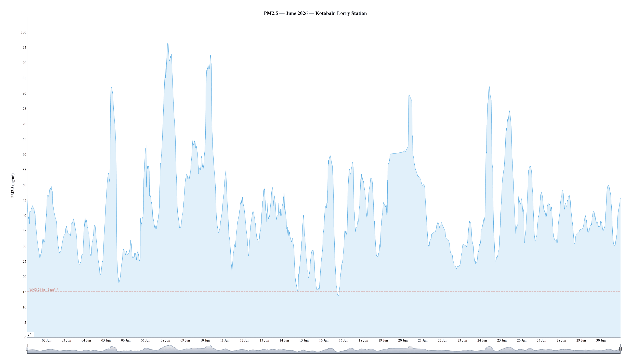Click the '65' tick on the PM2.5 axis
This screenshot has height=364, width=632.
coord(24,139)
